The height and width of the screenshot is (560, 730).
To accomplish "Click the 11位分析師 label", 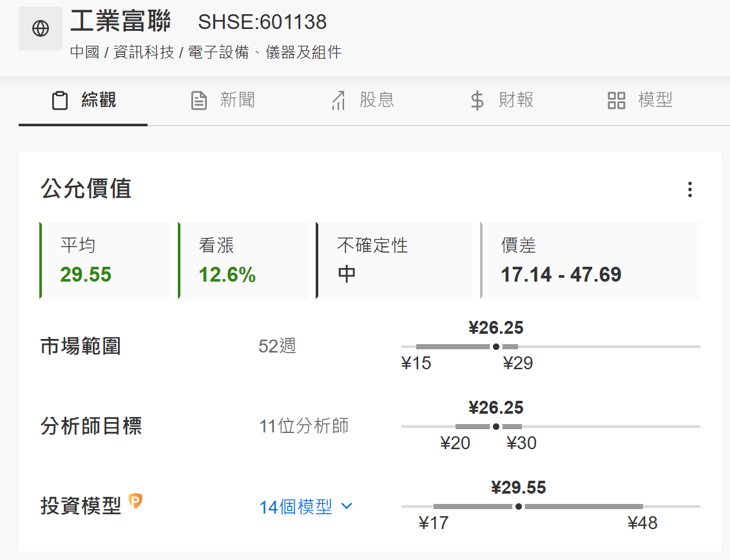I will coord(303,427).
